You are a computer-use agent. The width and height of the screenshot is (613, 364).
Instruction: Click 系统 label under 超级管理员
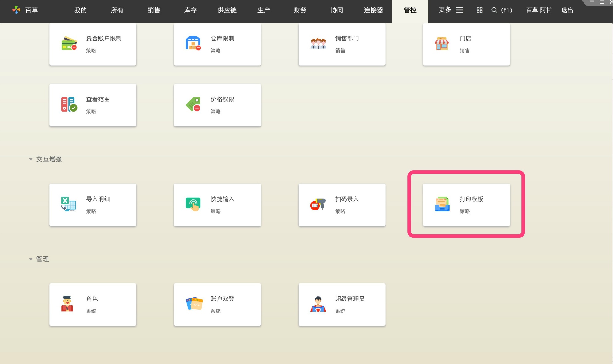coord(340,311)
